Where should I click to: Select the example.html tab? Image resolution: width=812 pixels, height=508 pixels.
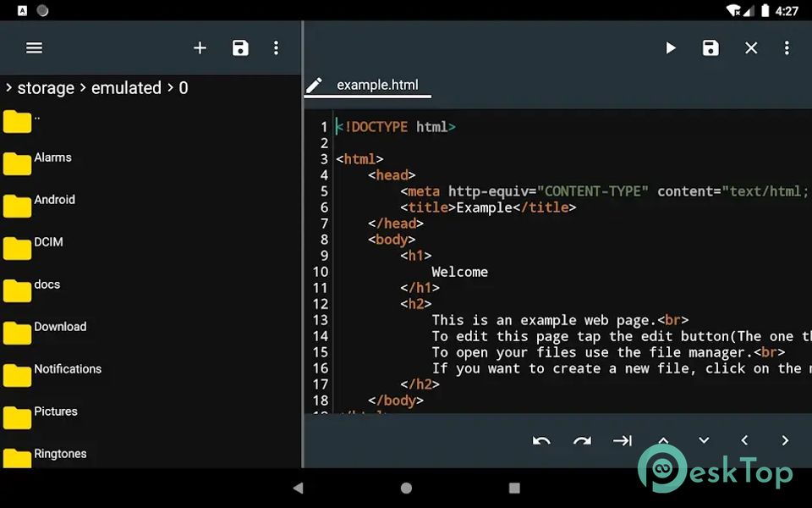(377, 85)
